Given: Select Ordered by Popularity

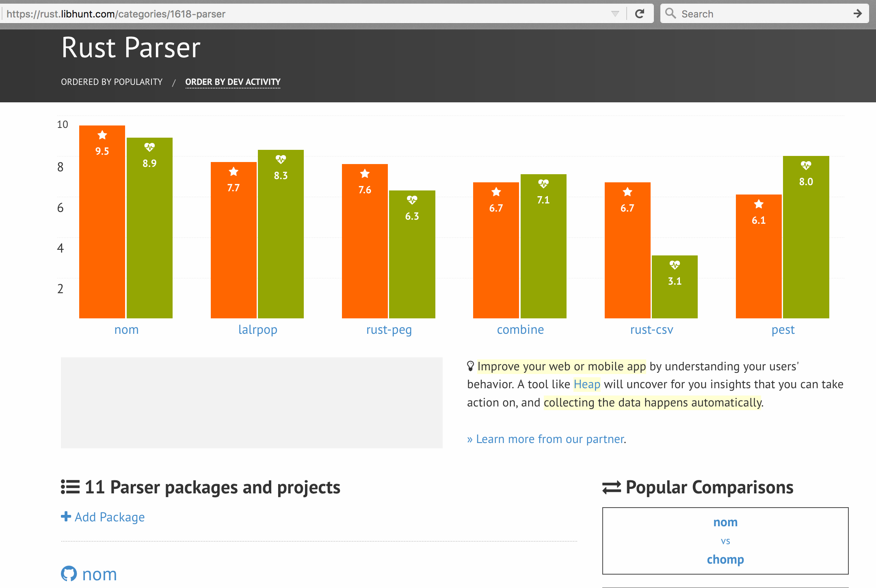Looking at the screenshot, I should [112, 82].
